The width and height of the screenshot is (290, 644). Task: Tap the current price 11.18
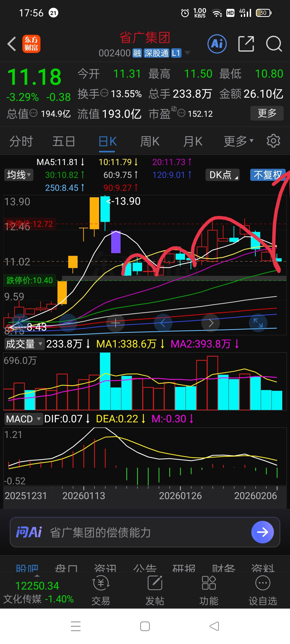[x=34, y=77]
